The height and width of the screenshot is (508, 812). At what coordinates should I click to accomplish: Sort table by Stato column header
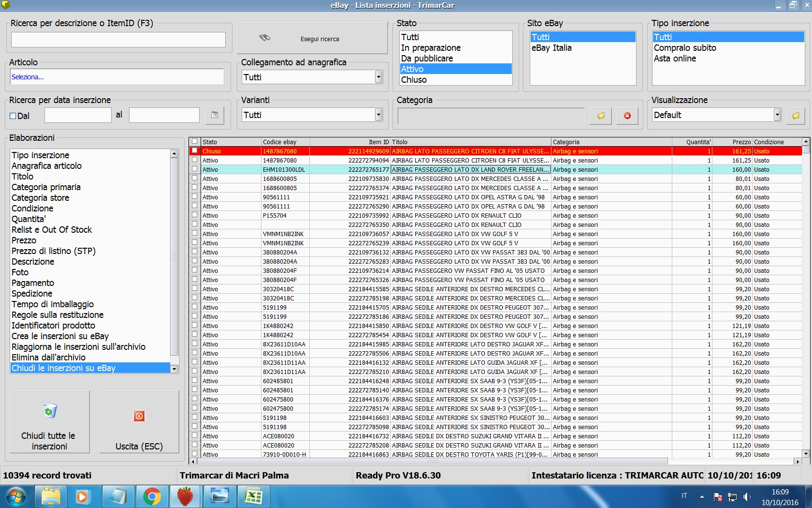[231, 142]
